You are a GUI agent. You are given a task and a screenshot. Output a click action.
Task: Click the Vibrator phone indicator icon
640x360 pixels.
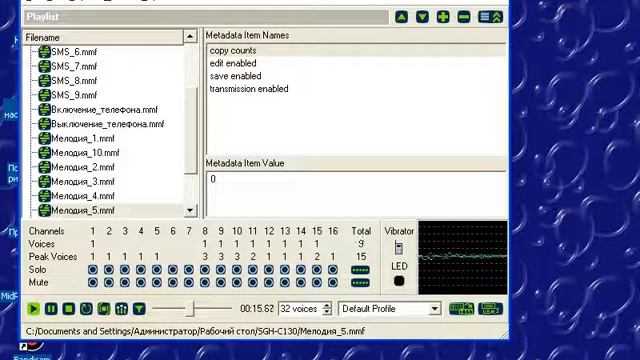coord(399,248)
